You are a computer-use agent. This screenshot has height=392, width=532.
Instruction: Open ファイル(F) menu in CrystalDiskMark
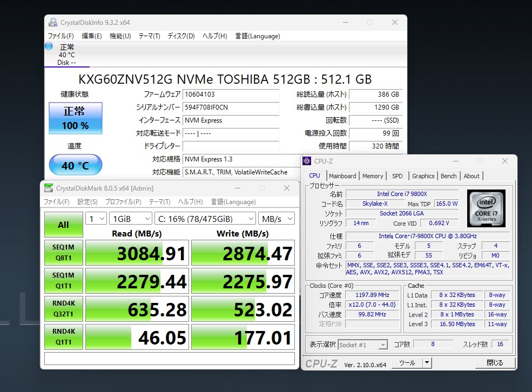click(56, 202)
